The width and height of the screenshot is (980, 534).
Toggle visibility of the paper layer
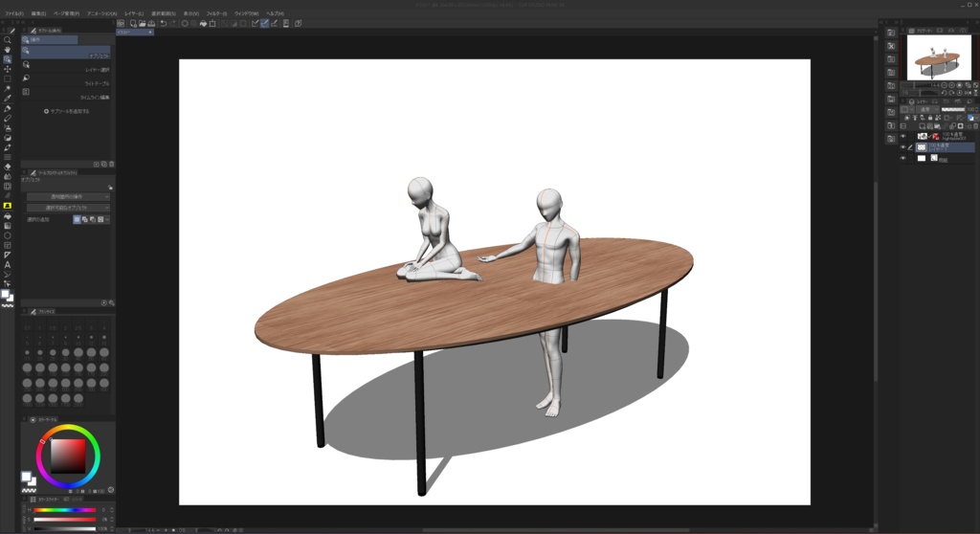902,158
